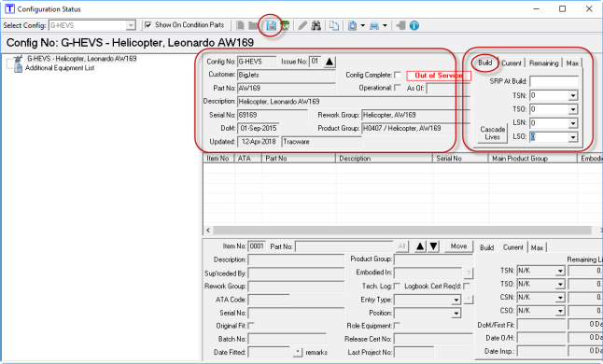Open the lower CSN N/K dropdown

point(560,298)
